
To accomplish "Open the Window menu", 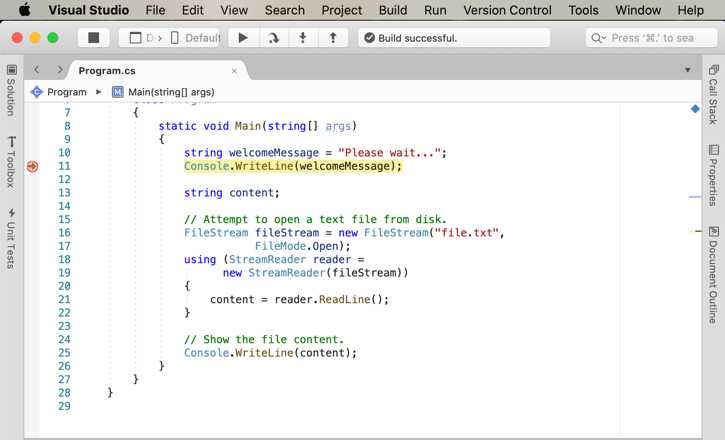I will point(638,10).
